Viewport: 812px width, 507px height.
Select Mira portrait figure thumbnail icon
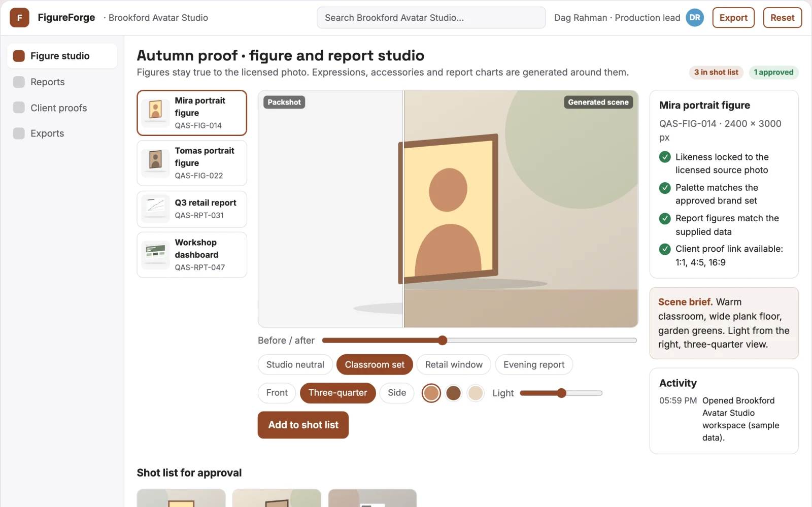pos(156,113)
